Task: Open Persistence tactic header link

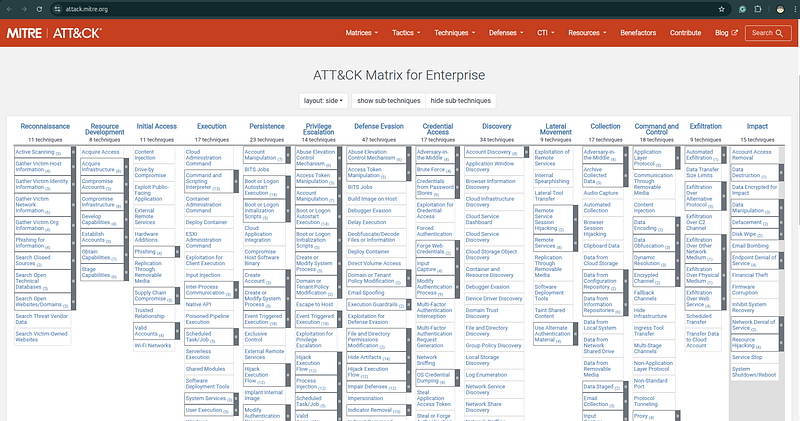Action: point(267,126)
